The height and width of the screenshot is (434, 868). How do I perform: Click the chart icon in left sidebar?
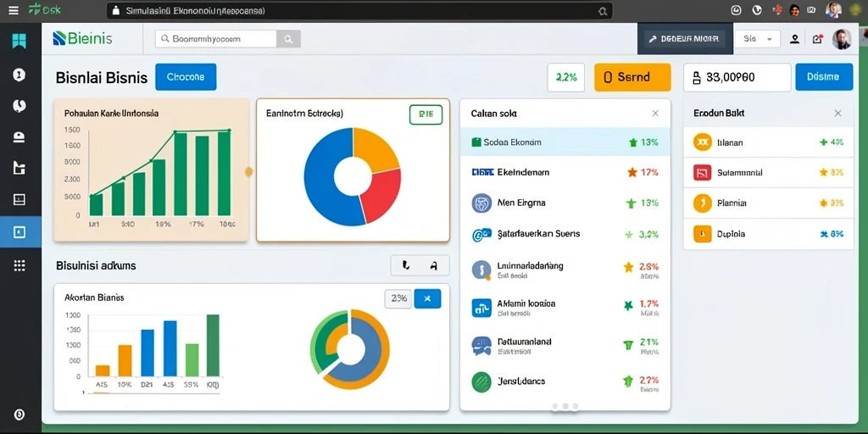[x=19, y=168]
